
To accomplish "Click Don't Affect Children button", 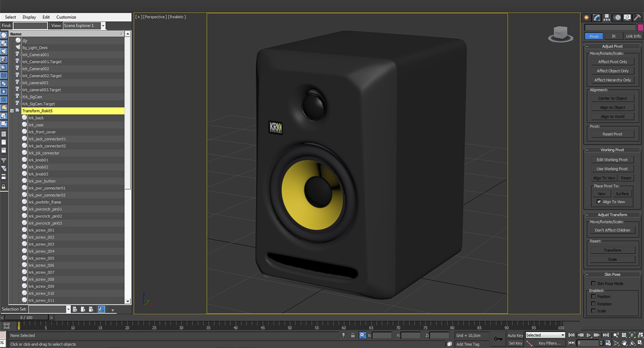I will [612, 230].
